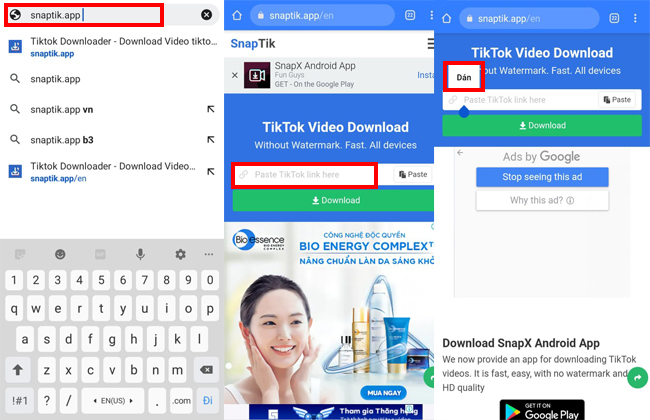Tap the Paste button in right screen
Screen dimensions: 650x420
pyautogui.click(x=617, y=100)
